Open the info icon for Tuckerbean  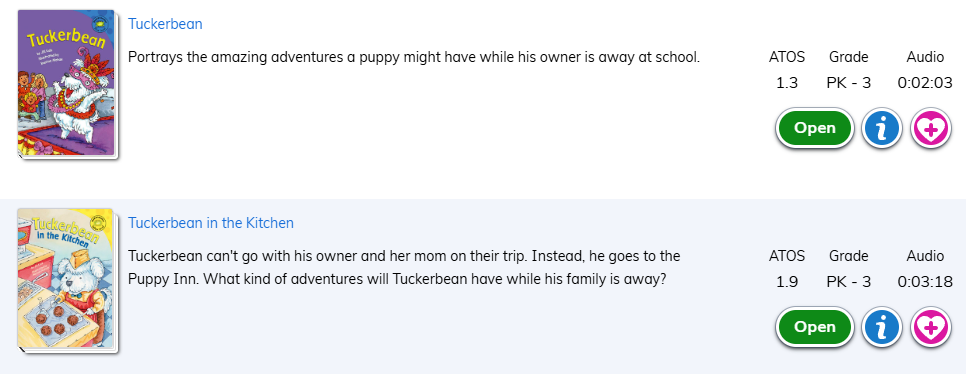882,128
